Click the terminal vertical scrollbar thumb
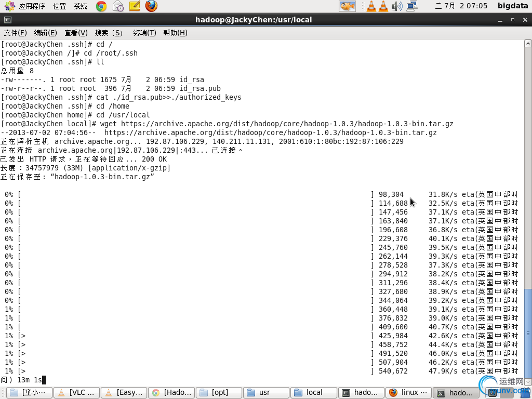Screen dimensions: 532x399 [528, 333]
